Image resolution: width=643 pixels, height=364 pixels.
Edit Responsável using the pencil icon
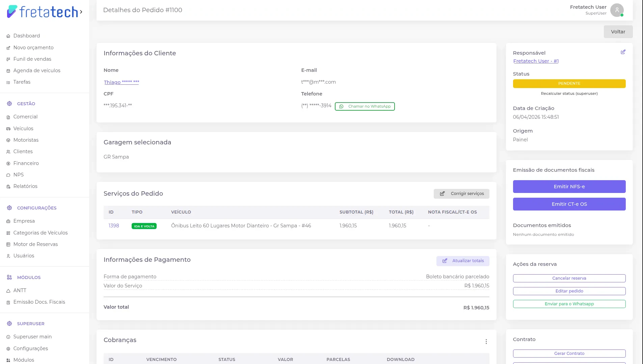[x=623, y=52]
